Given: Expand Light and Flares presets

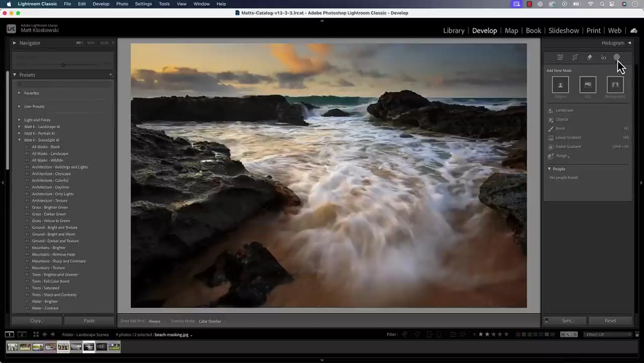Looking at the screenshot, I should [x=19, y=120].
